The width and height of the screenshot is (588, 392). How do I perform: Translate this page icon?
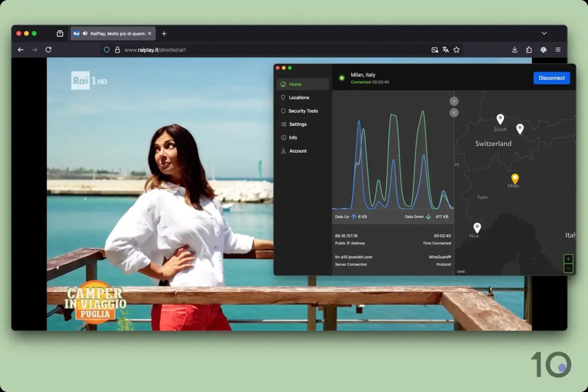pyautogui.click(x=446, y=50)
